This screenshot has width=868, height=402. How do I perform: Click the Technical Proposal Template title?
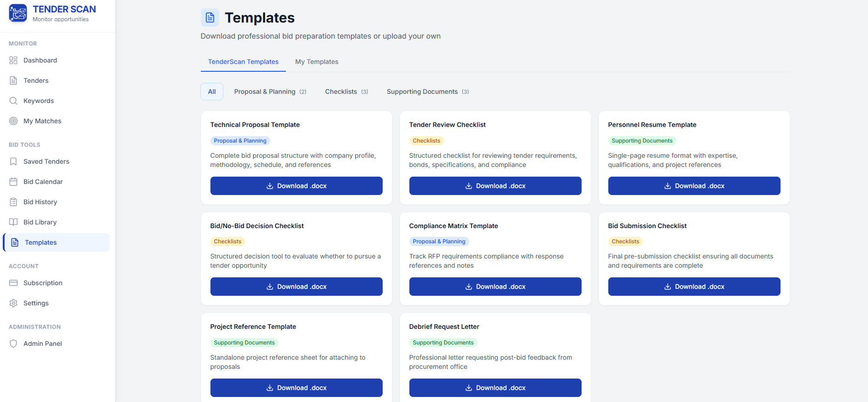click(x=255, y=125)
